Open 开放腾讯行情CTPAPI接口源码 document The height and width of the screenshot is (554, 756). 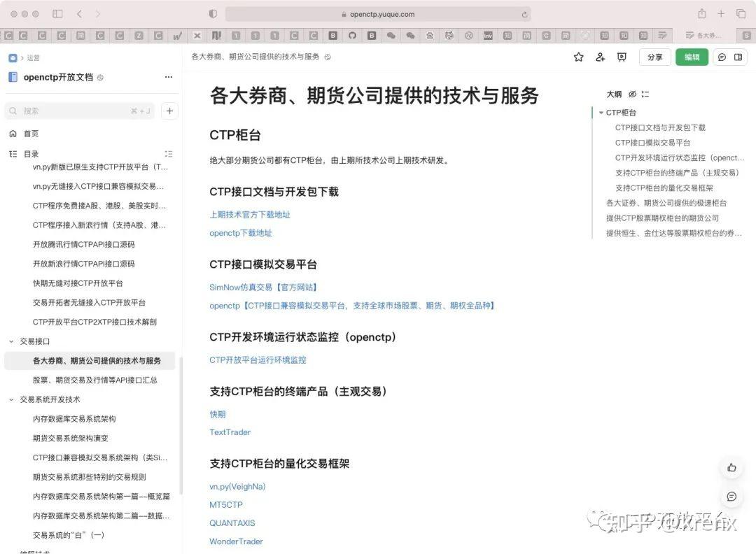84,244
